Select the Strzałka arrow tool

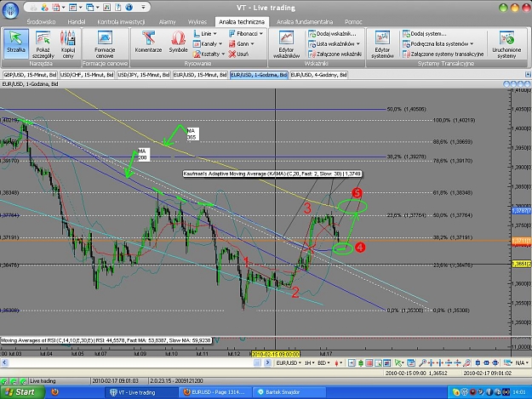[x=15, y=43]
